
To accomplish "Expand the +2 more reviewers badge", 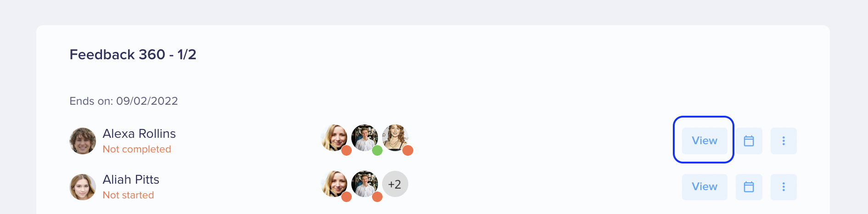I will (395, 184).
